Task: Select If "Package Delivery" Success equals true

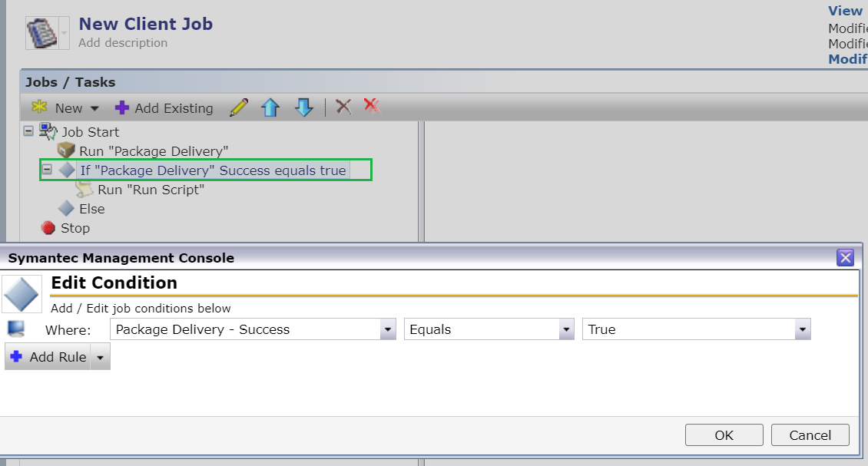Action: point(213,170)
